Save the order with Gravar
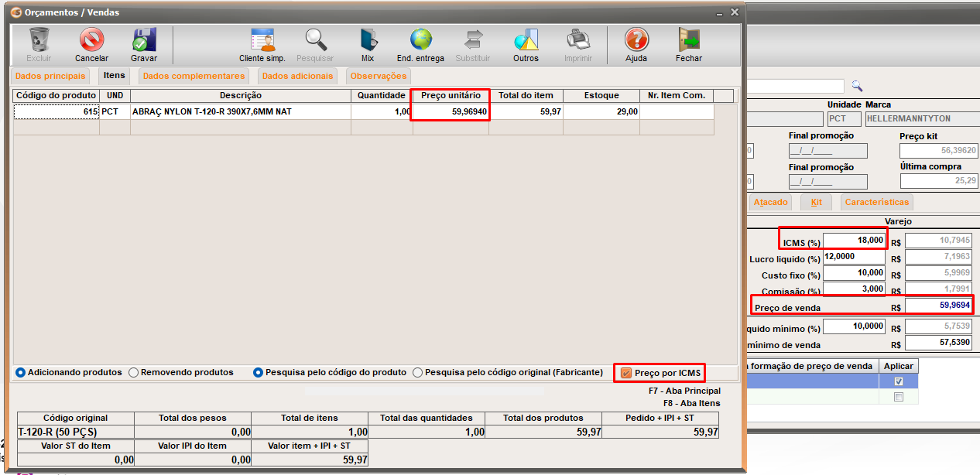Screen dimensions: 980x475 [x=144, y=40]
